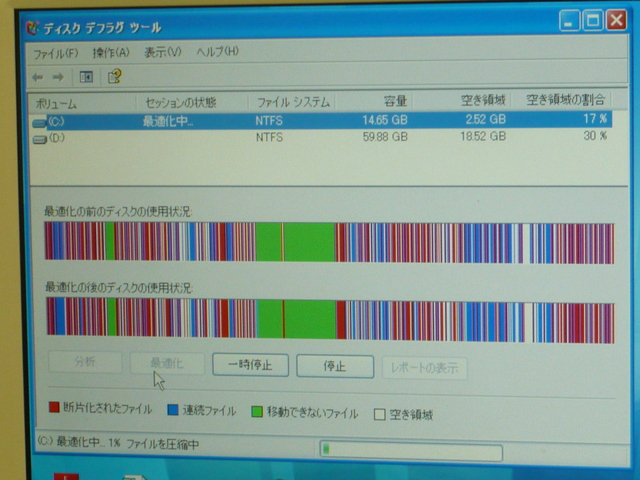Open the 表示(V) menu
640x480 pixels.
[x=163, y=52]
